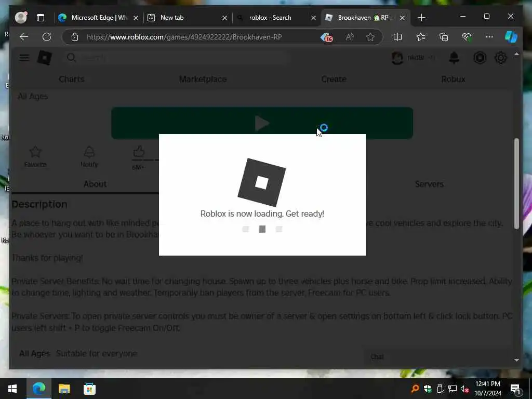The height and width of the screenshot is (399, 532).
Task: Open the Create page
Action: (334, 79)
